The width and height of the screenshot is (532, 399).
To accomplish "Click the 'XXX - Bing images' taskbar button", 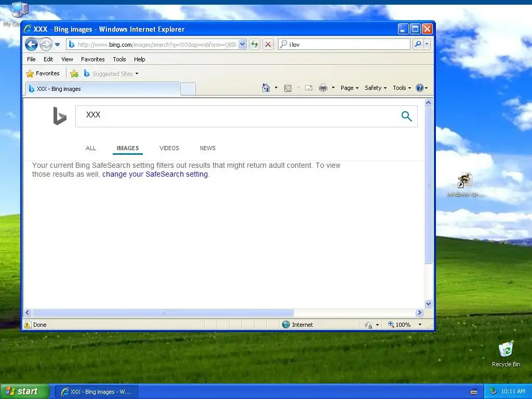I will point(97,392).
